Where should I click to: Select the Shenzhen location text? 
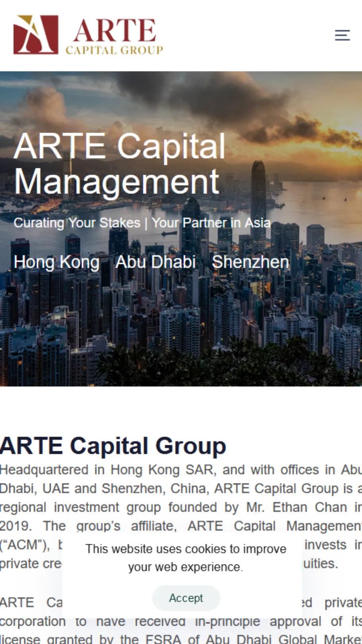click(x=250, y=262)
